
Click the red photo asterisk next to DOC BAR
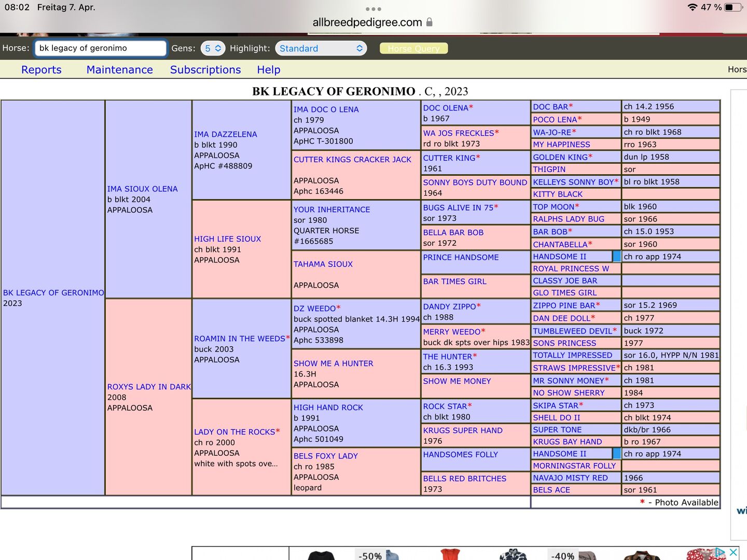[x=571, y=106]
